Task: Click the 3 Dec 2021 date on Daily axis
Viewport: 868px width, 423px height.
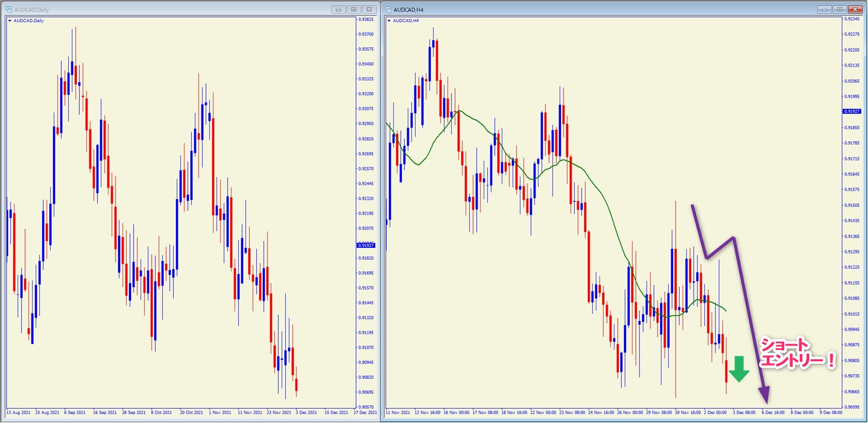Action: click(x=306, y=412)
